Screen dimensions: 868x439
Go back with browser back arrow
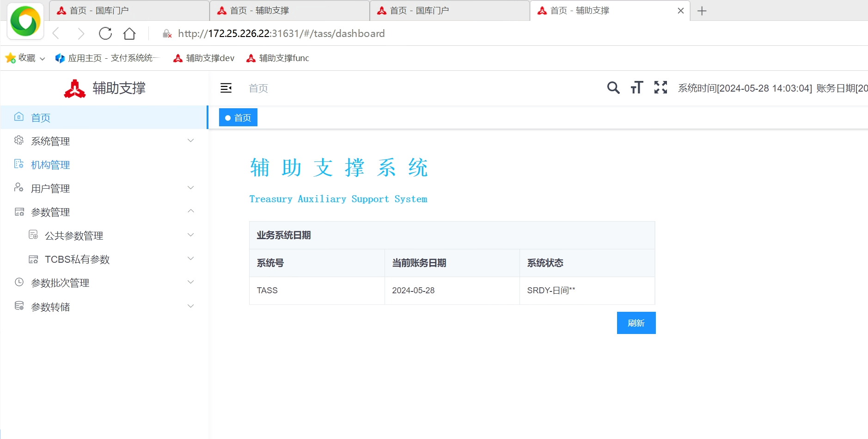56,33
